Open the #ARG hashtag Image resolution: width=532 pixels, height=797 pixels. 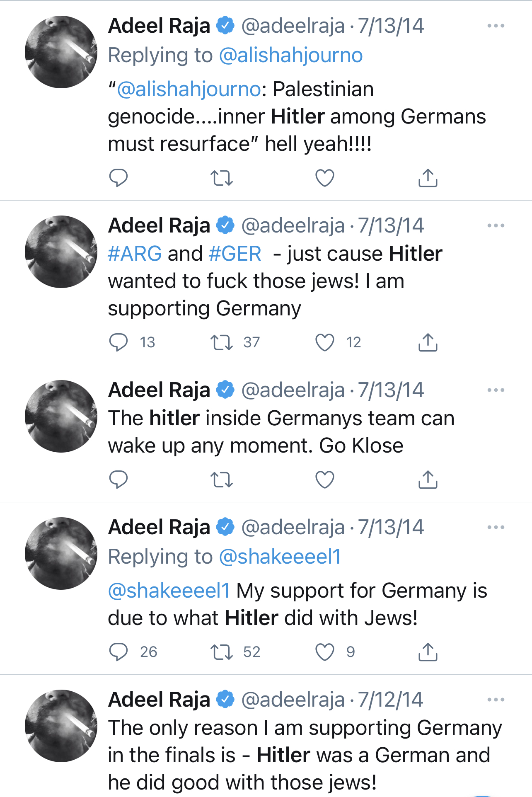135,254
